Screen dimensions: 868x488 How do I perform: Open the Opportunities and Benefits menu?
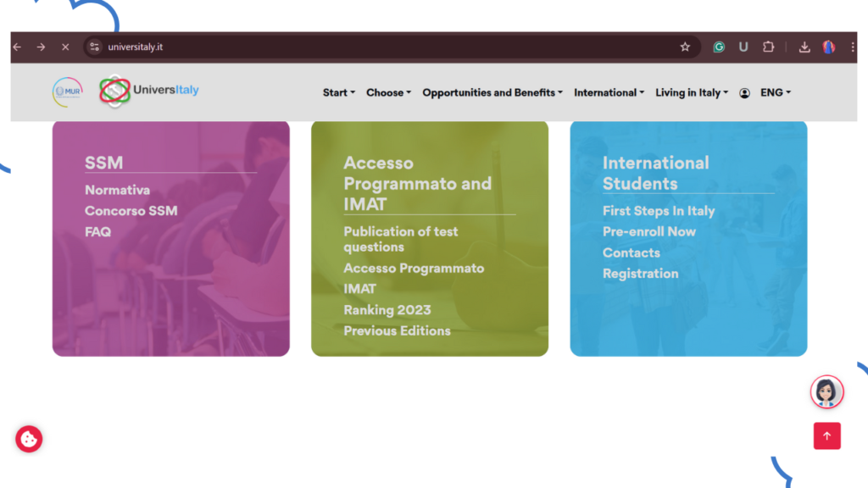coord(492,93)
